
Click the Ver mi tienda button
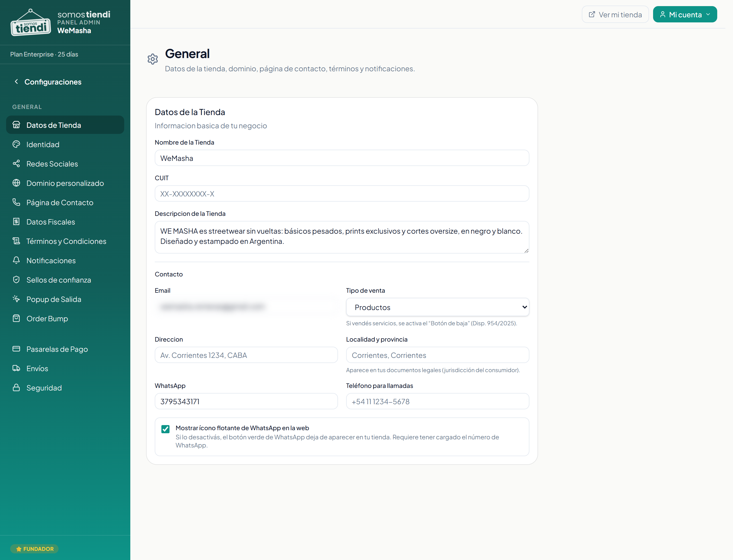pos(615,14)
